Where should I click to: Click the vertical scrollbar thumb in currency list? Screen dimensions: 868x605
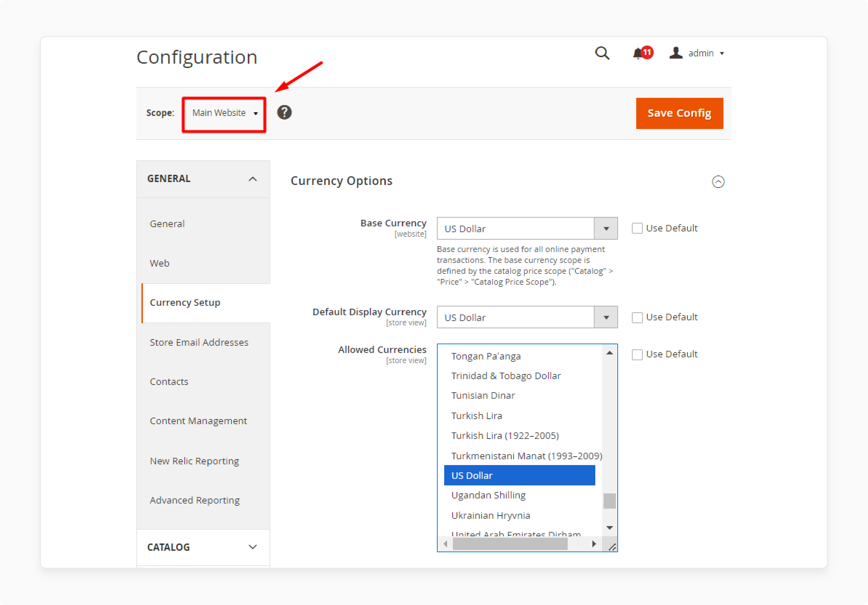(609, 501)
